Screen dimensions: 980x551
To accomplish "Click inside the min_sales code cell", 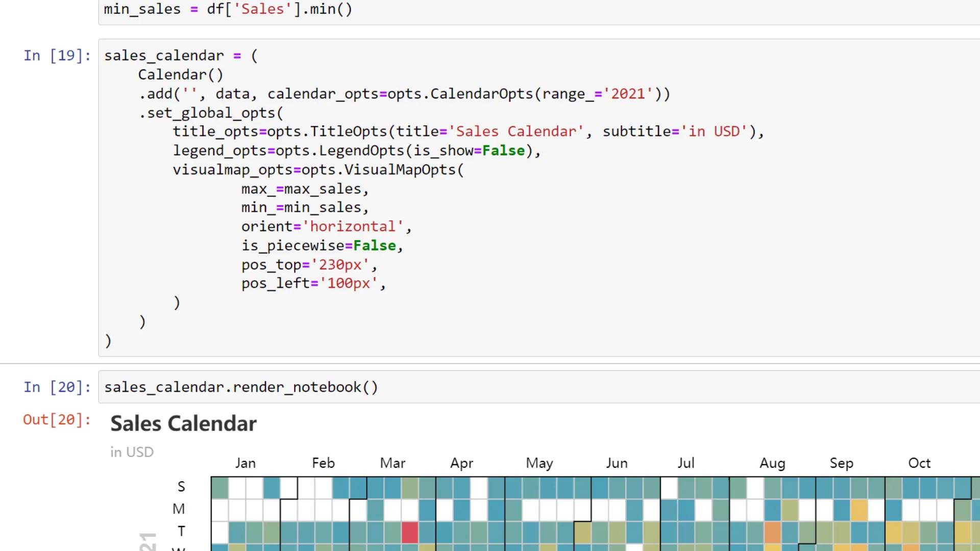I will click(x=228, y=9).
